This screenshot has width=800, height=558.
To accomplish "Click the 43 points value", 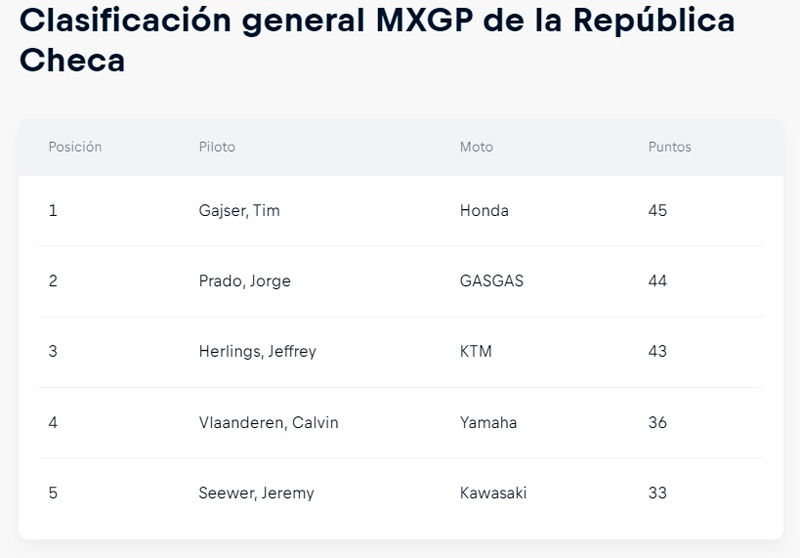I will [x=658, y=351].
